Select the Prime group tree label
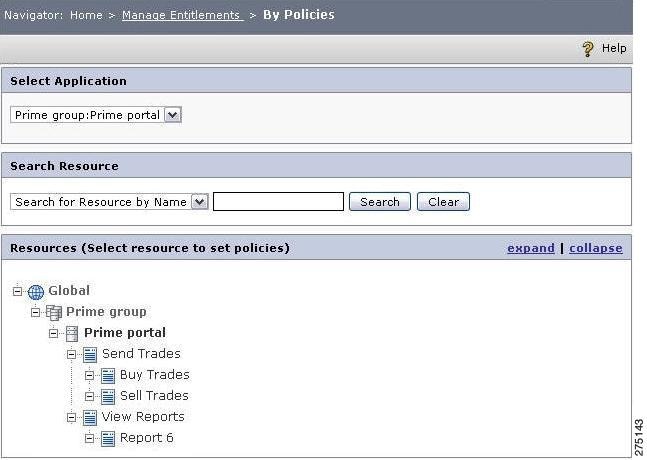The height and width of the screenshot is (460, 647). [106, 311]
